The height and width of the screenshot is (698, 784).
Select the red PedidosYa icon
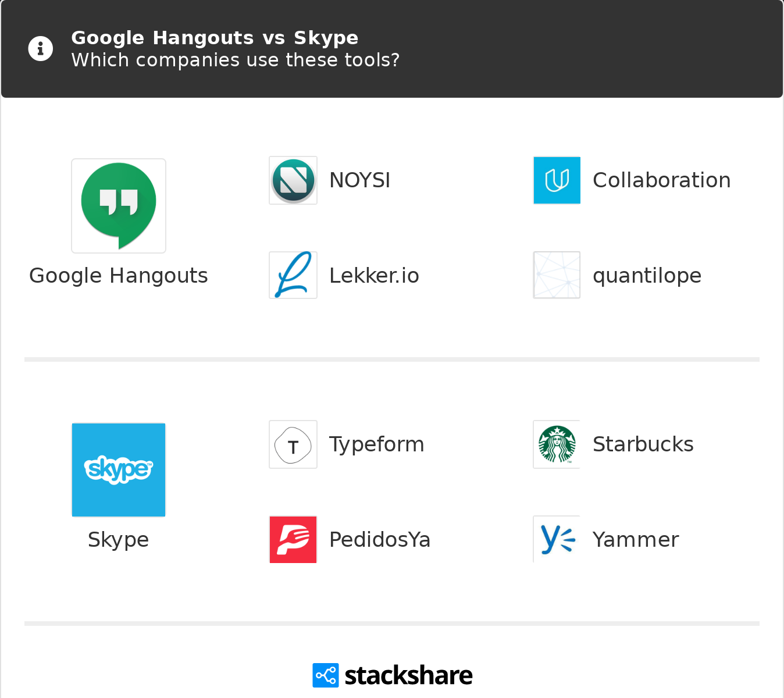coord(293,539)
